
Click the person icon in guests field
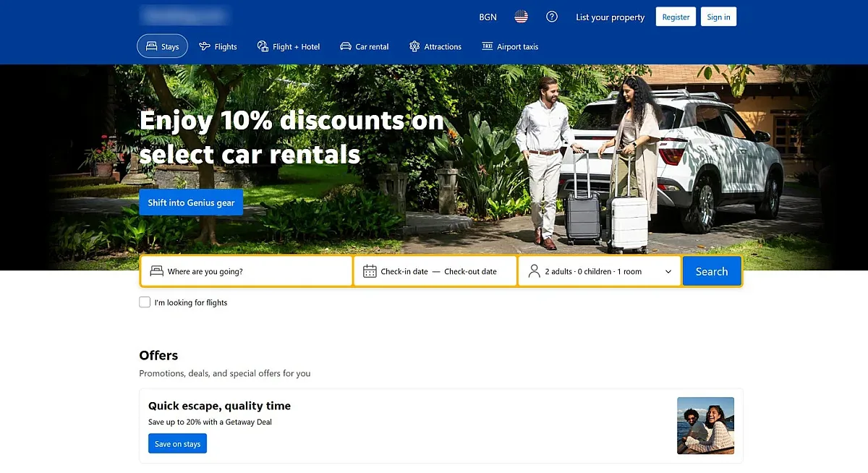tap(534, 271)
